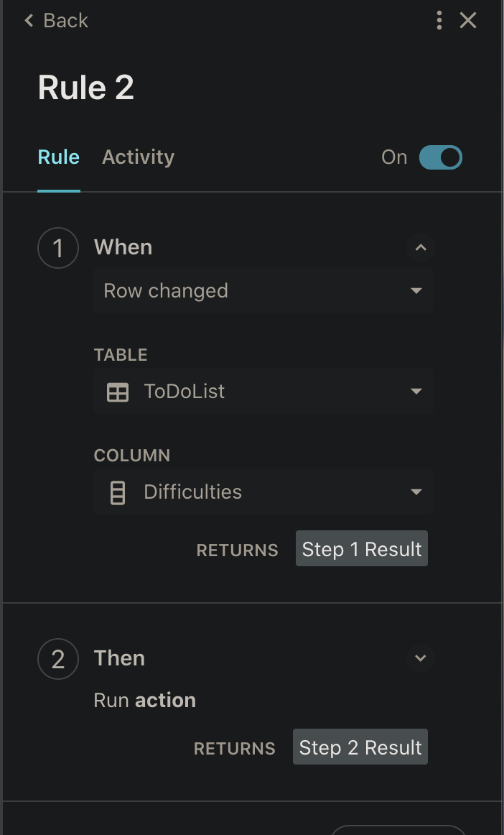
Task: Close the rule panel with X
Action: click(468, 21)
